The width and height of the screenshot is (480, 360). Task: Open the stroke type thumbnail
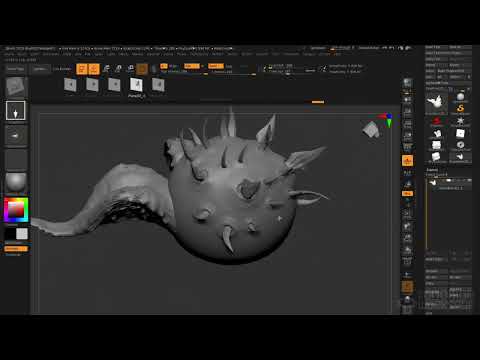[x=15, y=110]
